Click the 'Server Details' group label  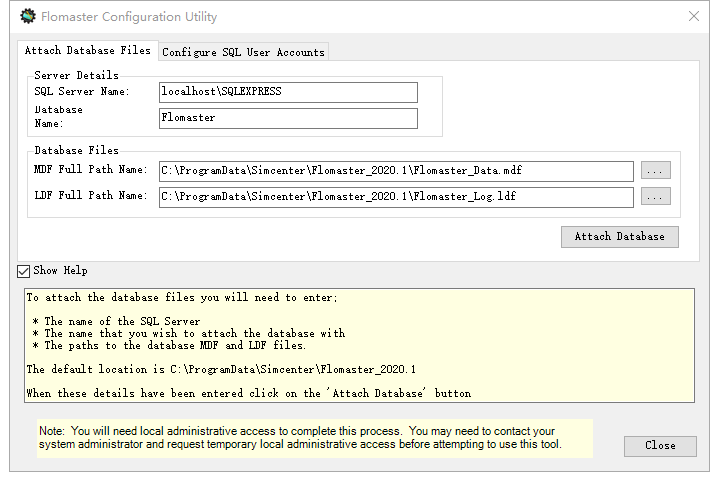(x=77, y=75)
